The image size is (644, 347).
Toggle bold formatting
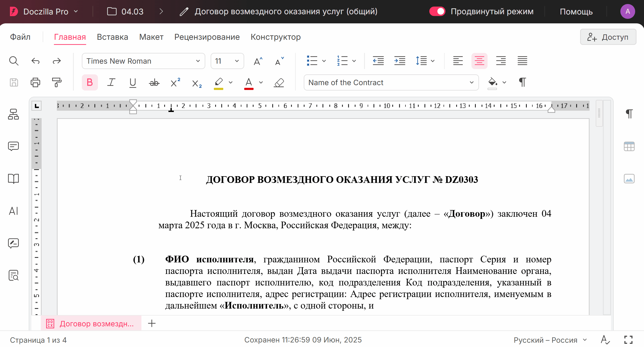[90, 82]
